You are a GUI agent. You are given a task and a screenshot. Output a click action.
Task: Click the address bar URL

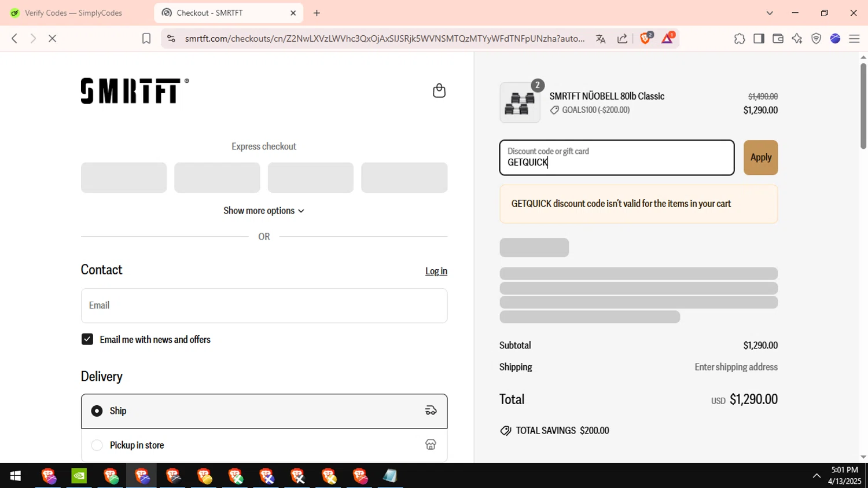(385, 39)
